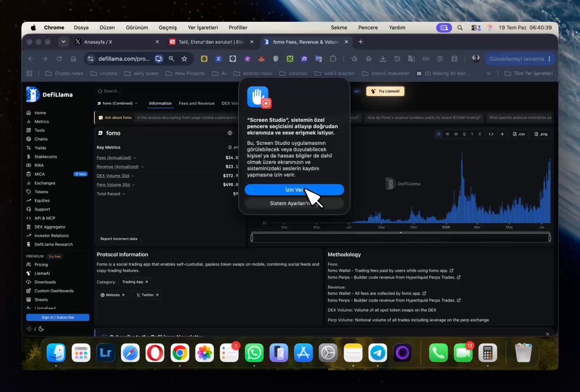Screen dimensions: 580x392
Task: Click the embed code icon above chart
Action: 491,134
